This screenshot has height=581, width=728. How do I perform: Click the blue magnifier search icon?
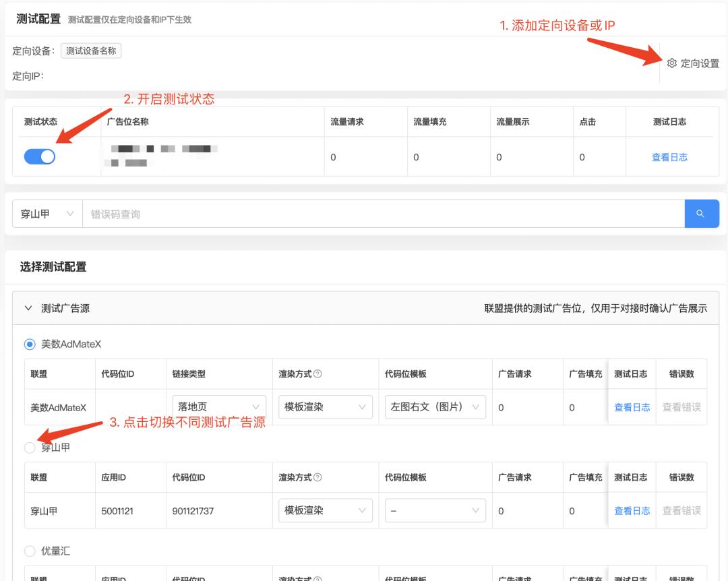[x=701, y=214]
